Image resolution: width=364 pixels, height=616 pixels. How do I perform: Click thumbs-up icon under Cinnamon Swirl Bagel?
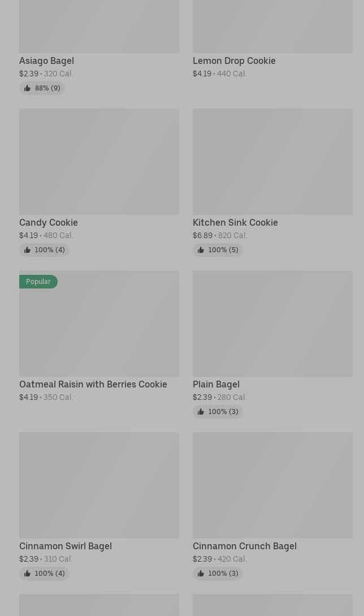[27, 574]
